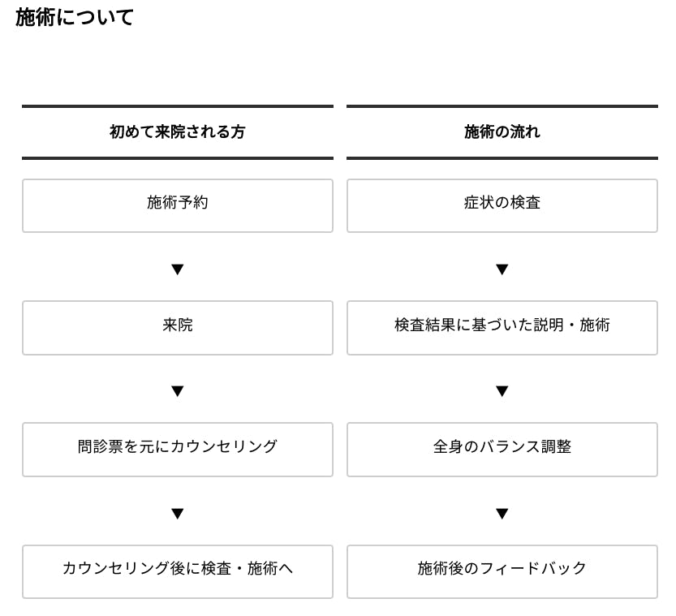Screen dimensions: 676x616
Task: Click 全身のバランス調整 step box
Action: 502,449
